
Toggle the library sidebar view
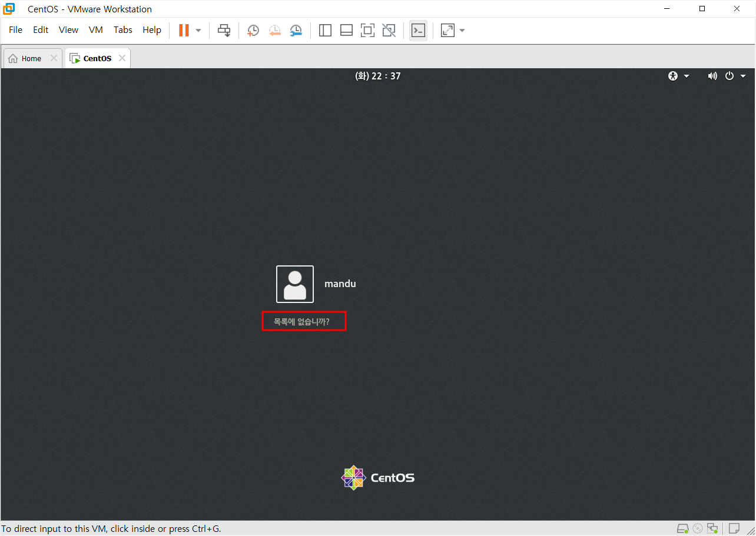point(325,30)
